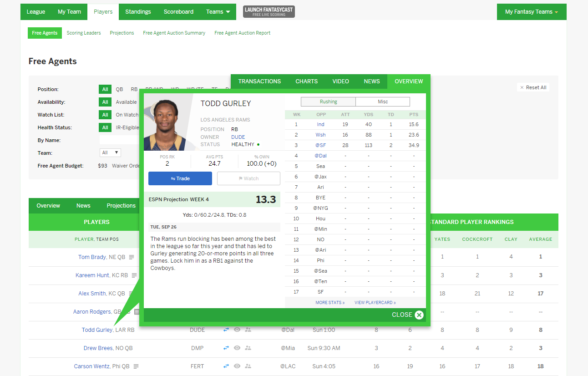Sort by the Clay ranking column
Image resolution: width=588 pixels, height=376 pixels.
point(511,239)
